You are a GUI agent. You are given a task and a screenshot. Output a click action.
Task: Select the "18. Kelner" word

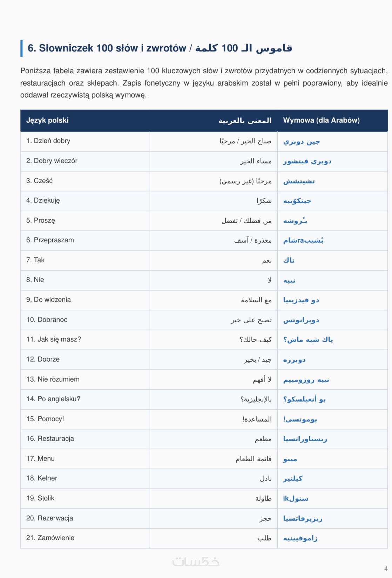[41, 478]
